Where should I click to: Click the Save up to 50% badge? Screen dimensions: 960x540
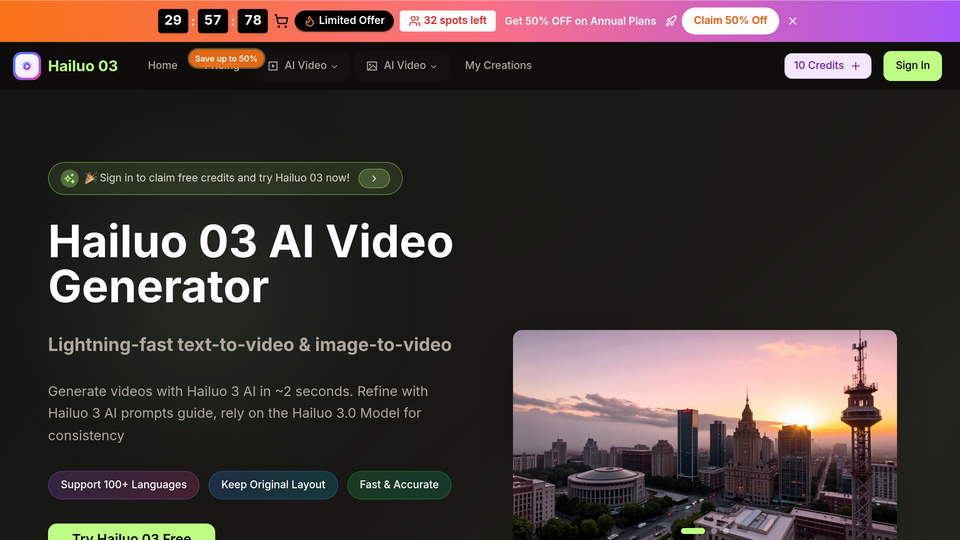(x=226, y=59)
